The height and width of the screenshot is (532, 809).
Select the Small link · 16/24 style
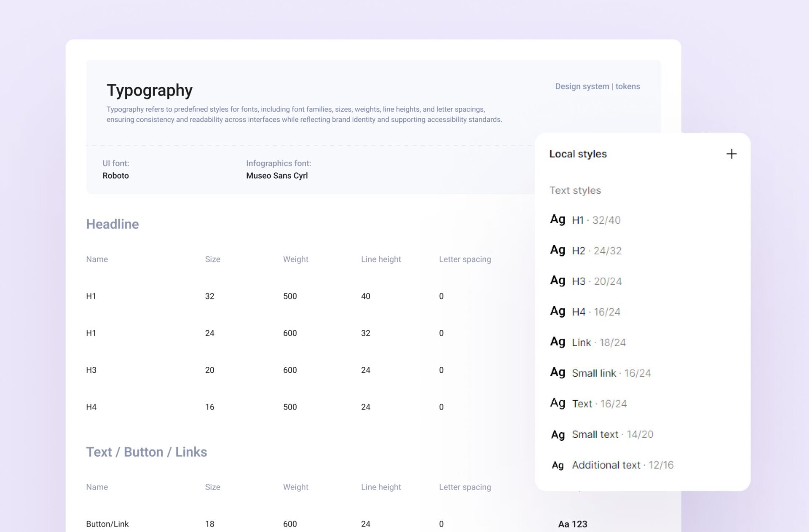pos(611,373)
